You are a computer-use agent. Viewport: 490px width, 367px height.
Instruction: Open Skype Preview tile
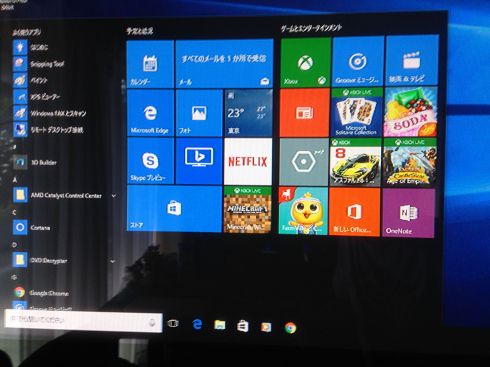[x=150, y=161]
